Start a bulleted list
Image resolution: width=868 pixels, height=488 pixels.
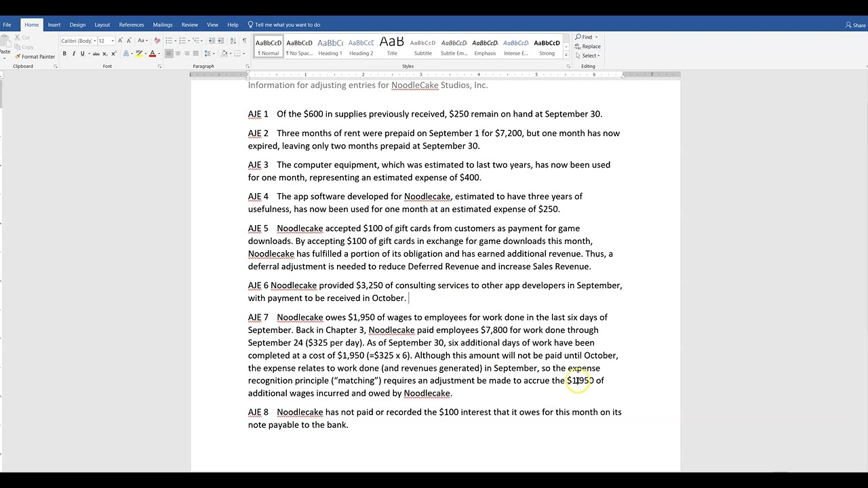(169, 41)
